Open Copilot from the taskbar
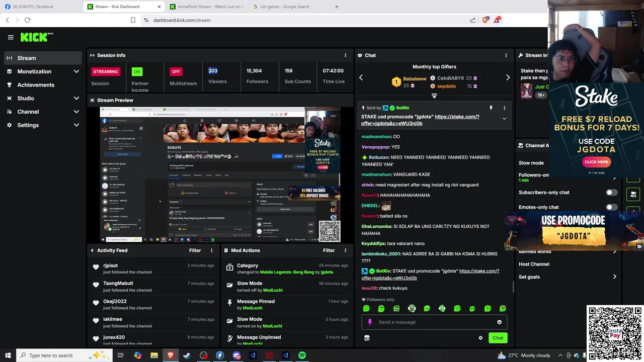644x362 pixels. [x=137, y=355]
